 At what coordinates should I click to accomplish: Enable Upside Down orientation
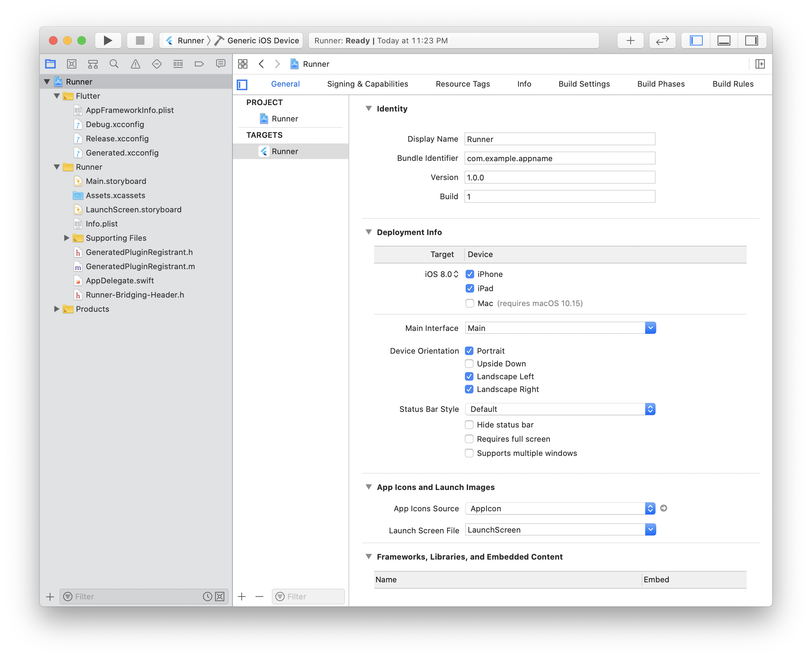click(x=469, y=363)
